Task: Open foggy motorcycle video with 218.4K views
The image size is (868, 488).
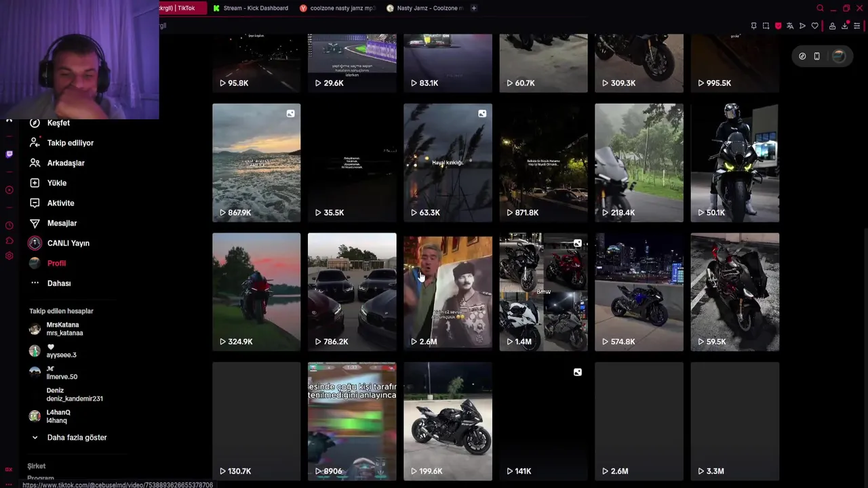Action: (x=639, y=163)
